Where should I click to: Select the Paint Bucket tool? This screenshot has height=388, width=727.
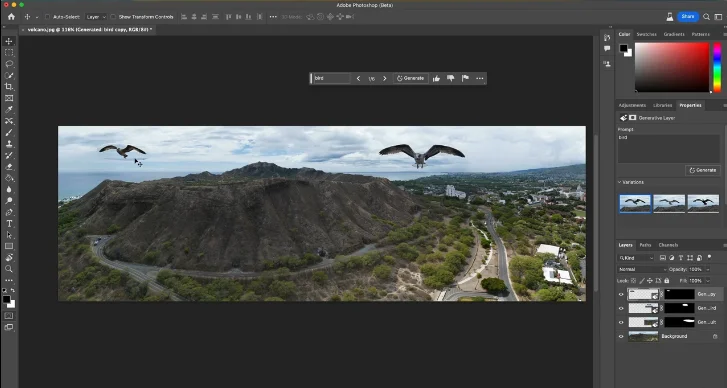9,178
